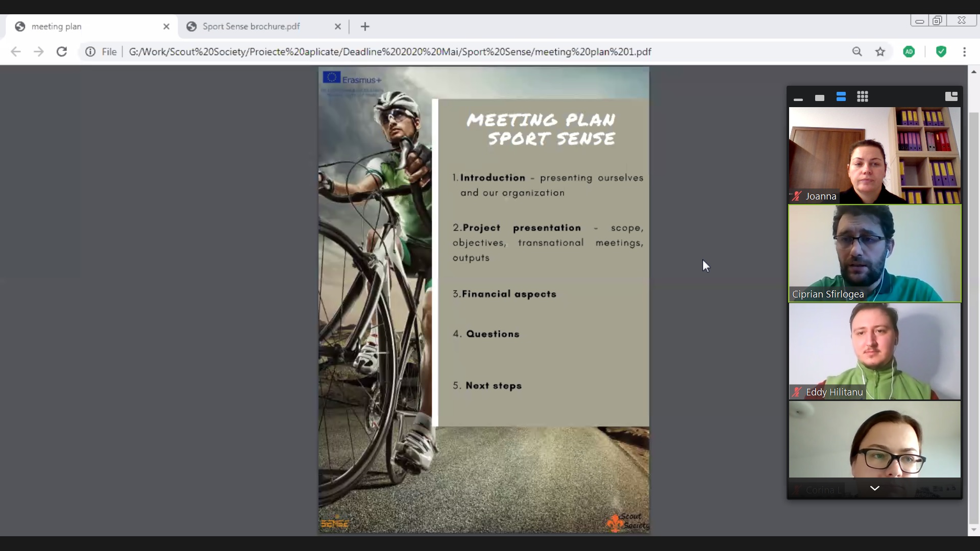
Task: Go back to previous page
Action: click(16, 52)
